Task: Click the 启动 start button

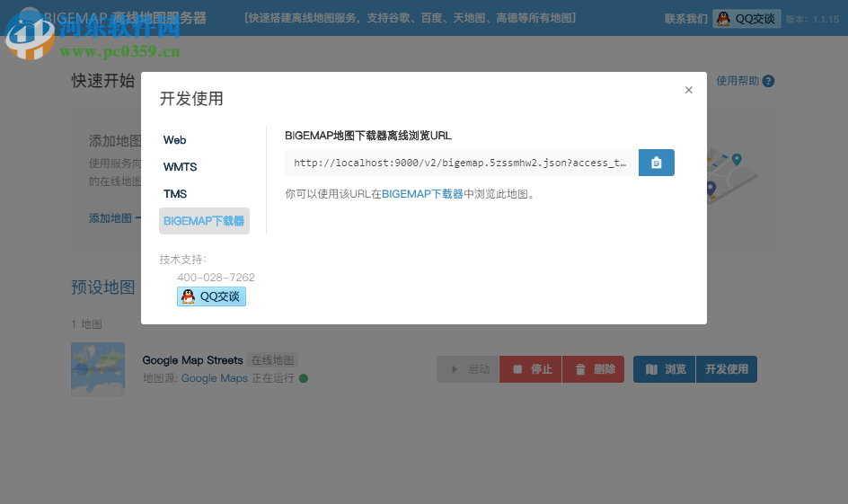Action: pos(468,369)
